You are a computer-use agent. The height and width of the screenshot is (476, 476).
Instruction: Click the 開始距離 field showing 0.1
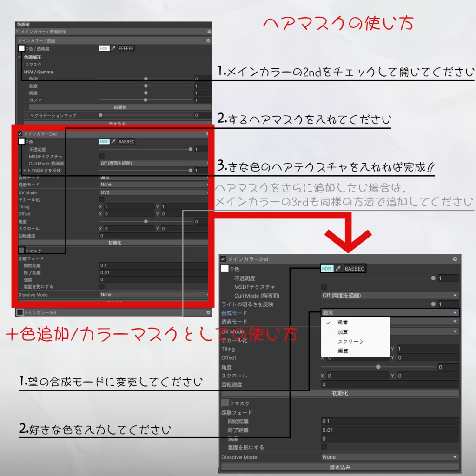(390, 421)
